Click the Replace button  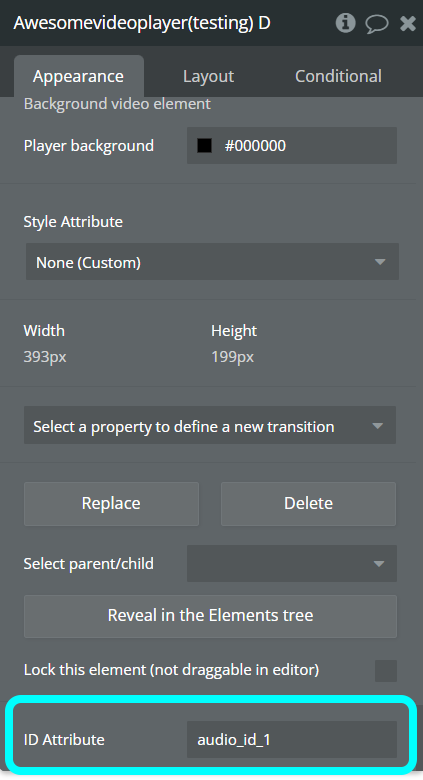[x=111, y=503]
